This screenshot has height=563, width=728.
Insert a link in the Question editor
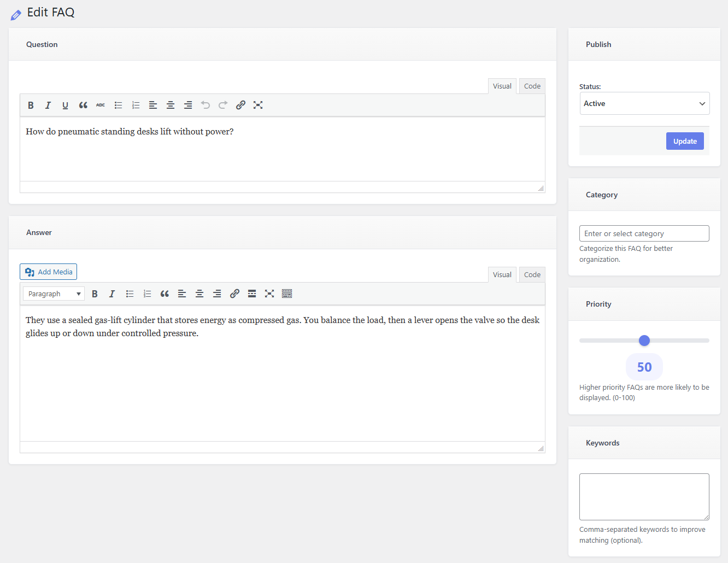click(240, 105)
